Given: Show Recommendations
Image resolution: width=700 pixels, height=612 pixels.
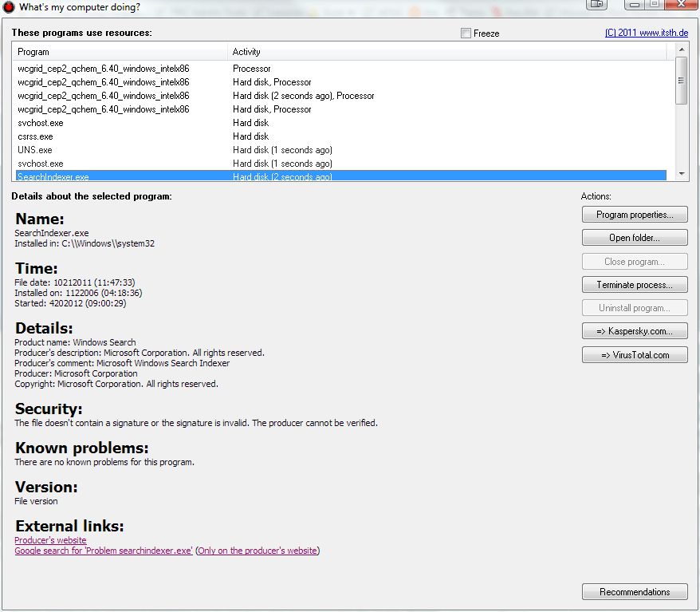Looking at the screenshot, I should (635, 592).
